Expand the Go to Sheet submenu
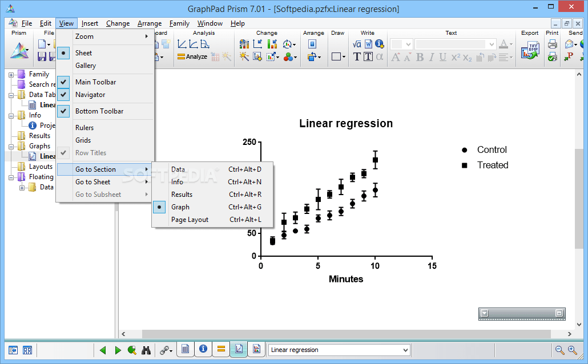The height and width of the screenshot is (364, 588). click(x=105, y=182)
